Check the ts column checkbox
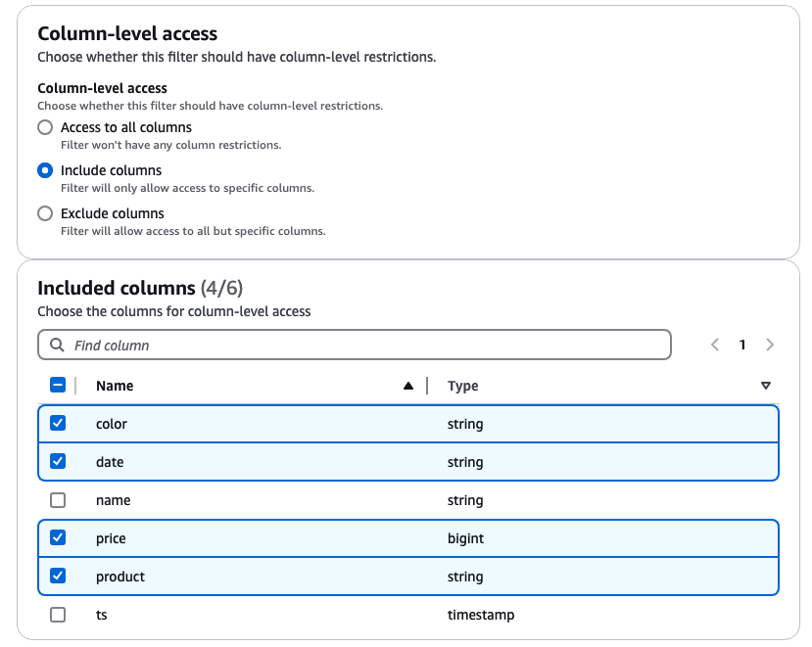The width and height of the screenshot is (812, 647). [x=58, y=615]
